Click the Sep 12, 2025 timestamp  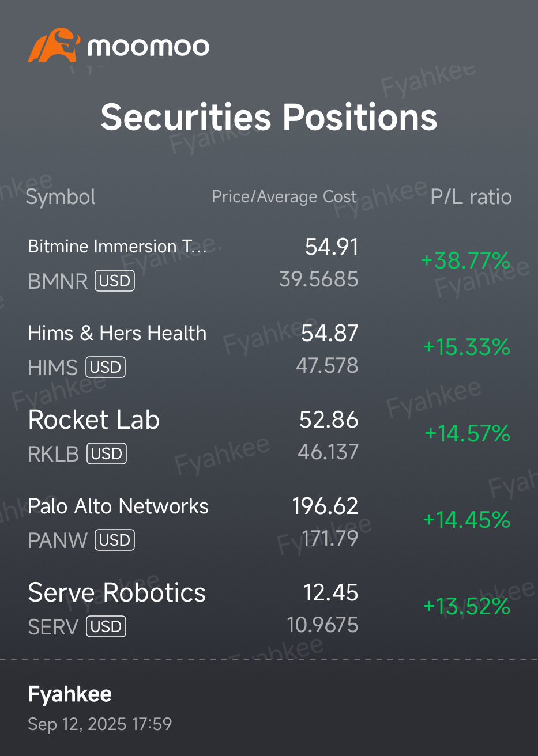100,724
